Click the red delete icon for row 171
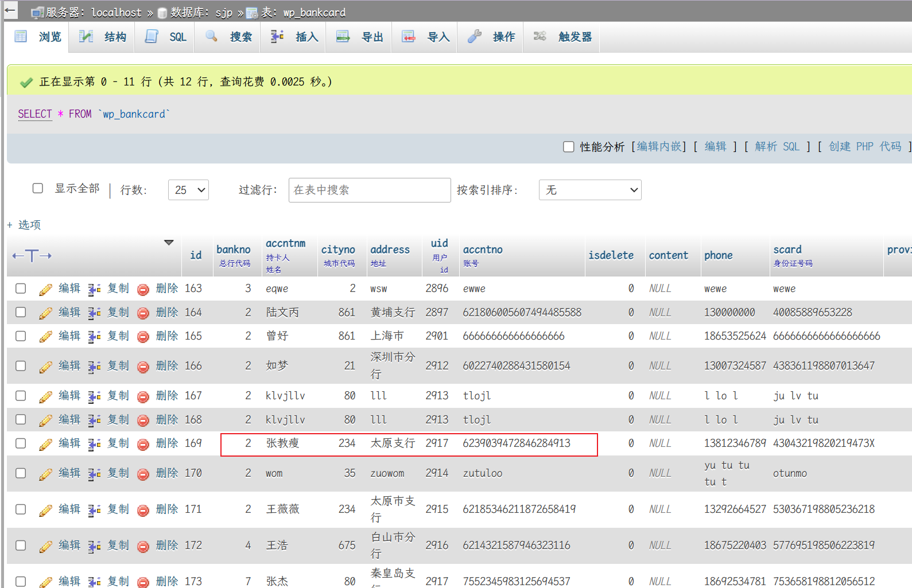912x588 pixels. click(143, 510)
